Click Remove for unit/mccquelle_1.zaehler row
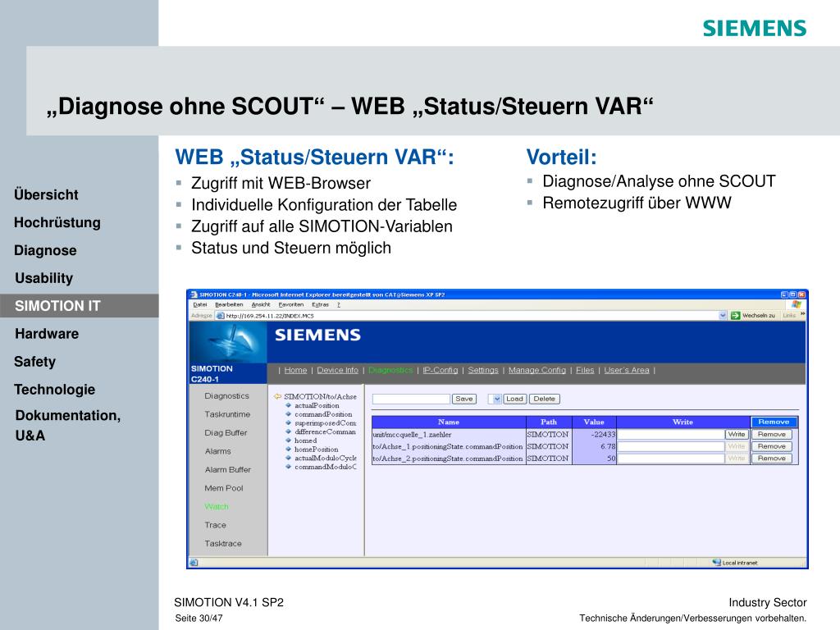The image size is (840, 630). (771, 435)
